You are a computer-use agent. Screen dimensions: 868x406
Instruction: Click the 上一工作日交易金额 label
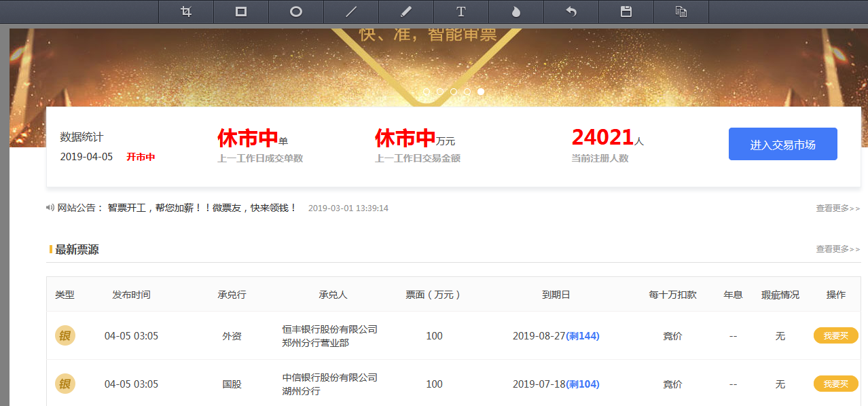[x=418, y=158]
